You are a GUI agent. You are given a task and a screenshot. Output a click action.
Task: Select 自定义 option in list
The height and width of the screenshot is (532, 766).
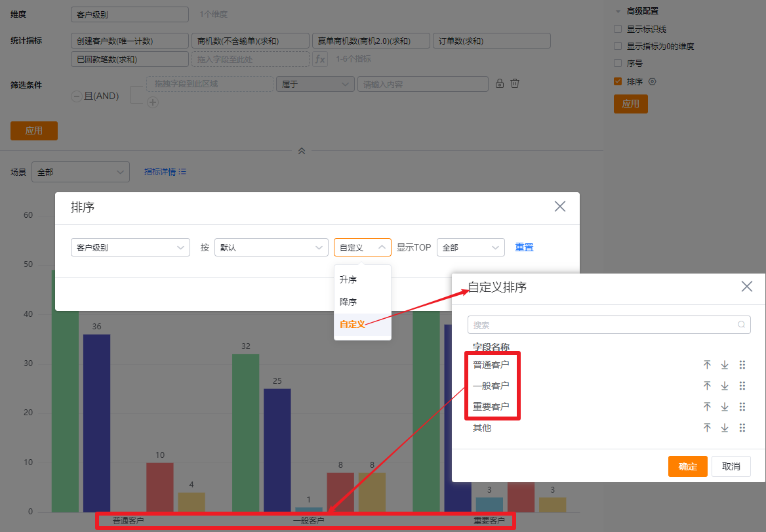363,324
